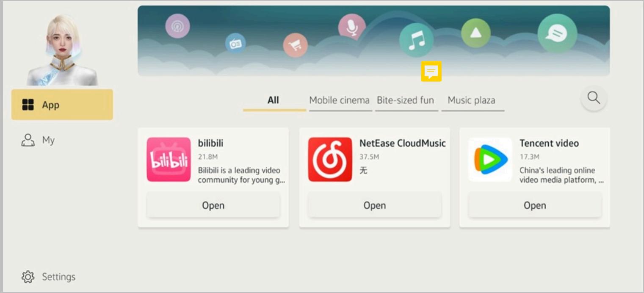Click the triangle arrow bubble in banner

coord(476,33)
